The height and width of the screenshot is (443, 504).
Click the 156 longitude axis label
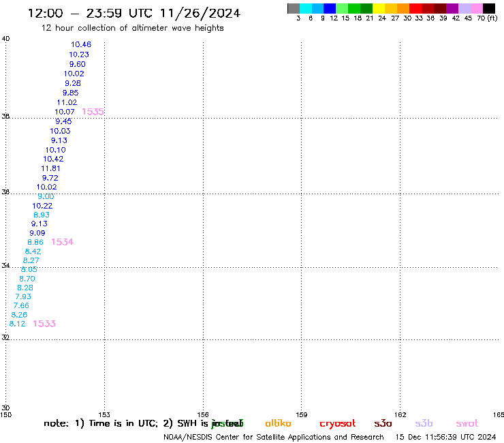[203, 414]
